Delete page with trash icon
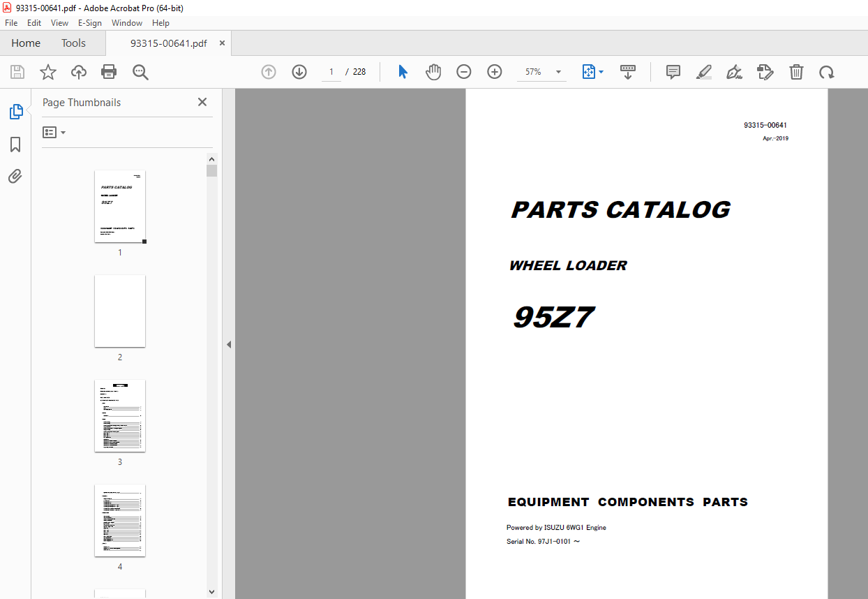Viewport: 868px width, 599px height. coord(796,72)
